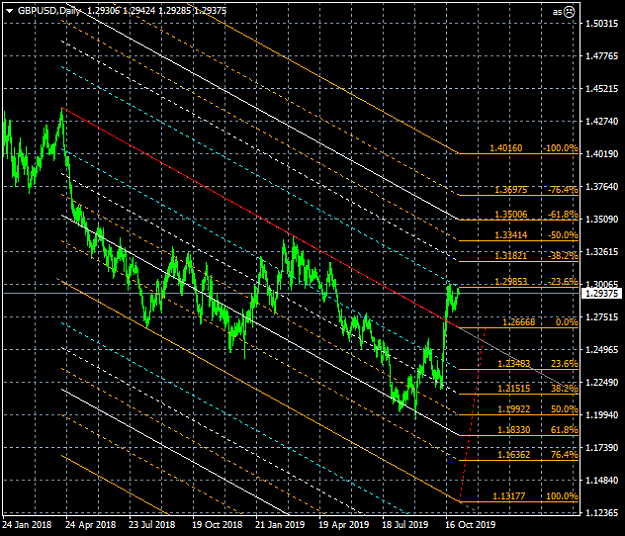Click price scale value 1.45215
Screen dimensions: 625x536
[601, 89]
